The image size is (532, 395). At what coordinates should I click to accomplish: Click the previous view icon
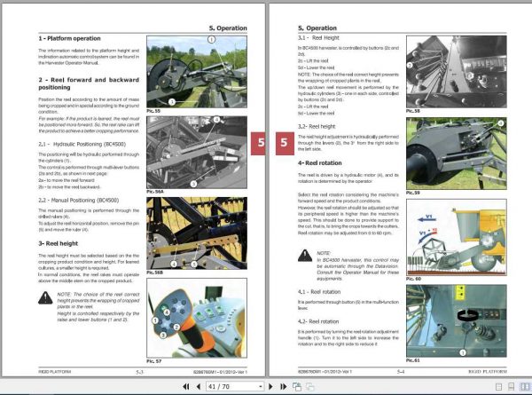(x=297, y=386)
